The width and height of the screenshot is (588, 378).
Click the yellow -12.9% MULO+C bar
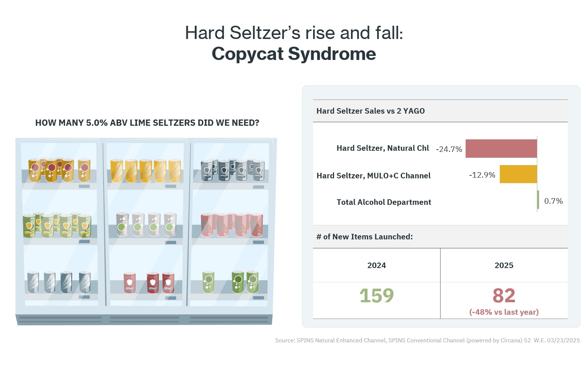[519, 174]
